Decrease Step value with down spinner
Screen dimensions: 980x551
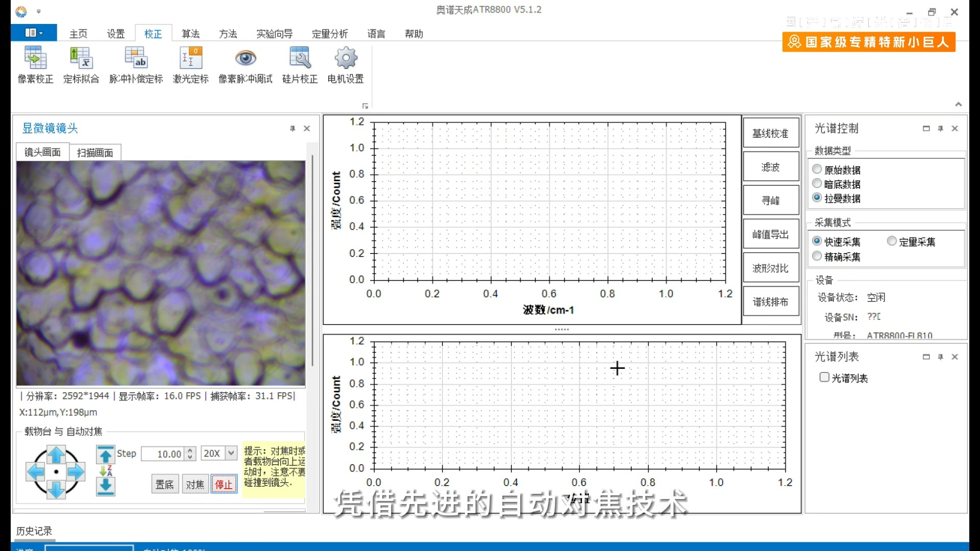tap(190, 457)
